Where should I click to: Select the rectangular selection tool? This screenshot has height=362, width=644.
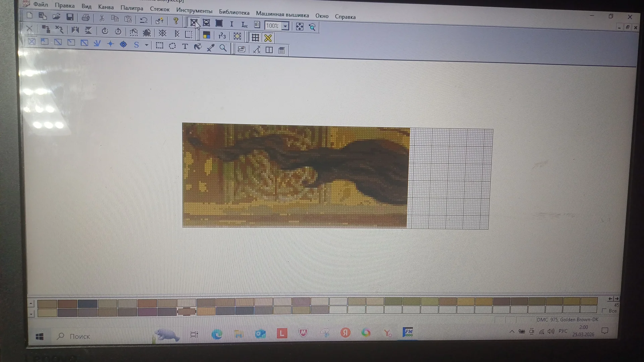[159, 46]
